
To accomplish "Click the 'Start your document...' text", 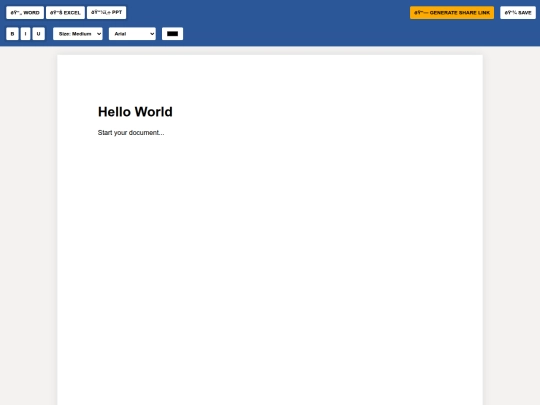I will [x=131, y=133].
